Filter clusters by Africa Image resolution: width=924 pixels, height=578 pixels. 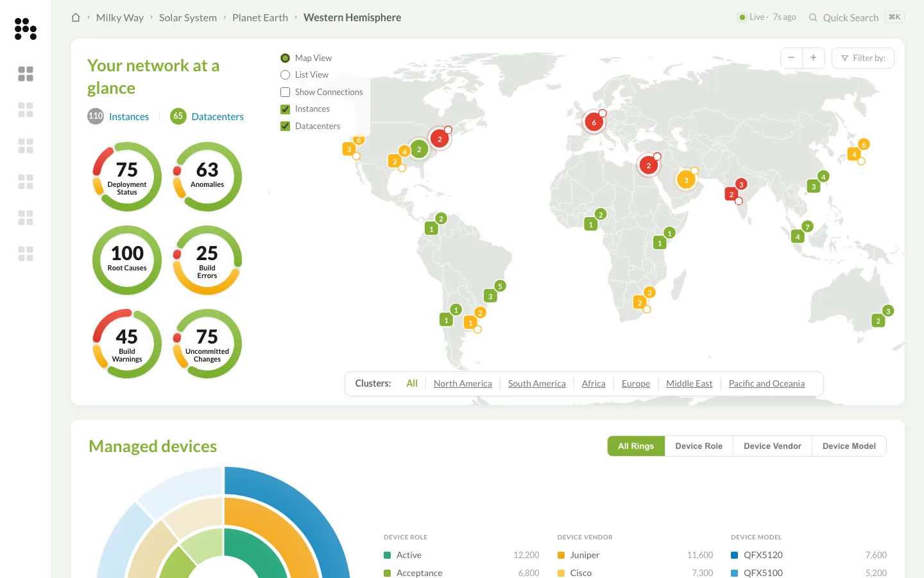(594, 383)
